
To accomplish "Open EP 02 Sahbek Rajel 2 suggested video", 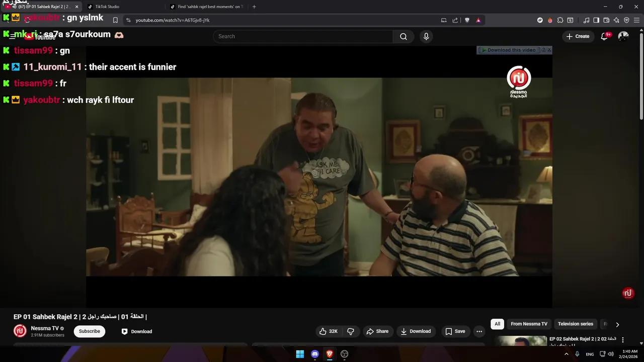I will point(583,339).
